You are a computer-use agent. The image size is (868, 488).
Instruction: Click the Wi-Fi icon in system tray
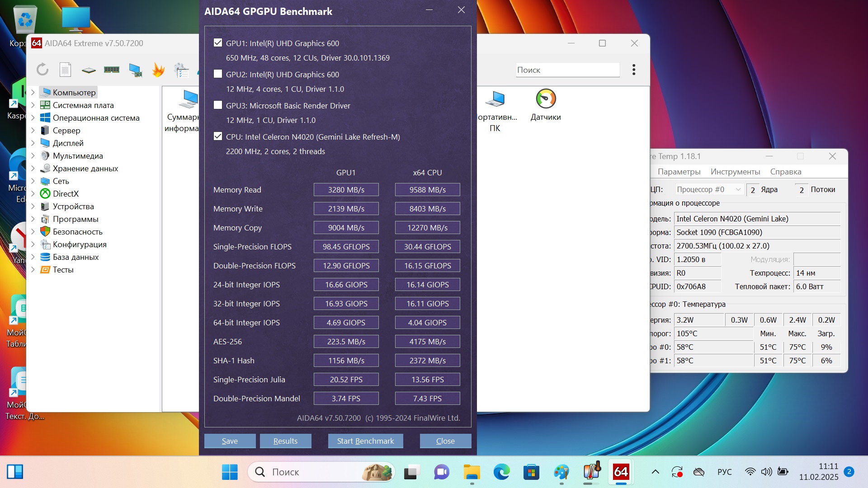750,472
